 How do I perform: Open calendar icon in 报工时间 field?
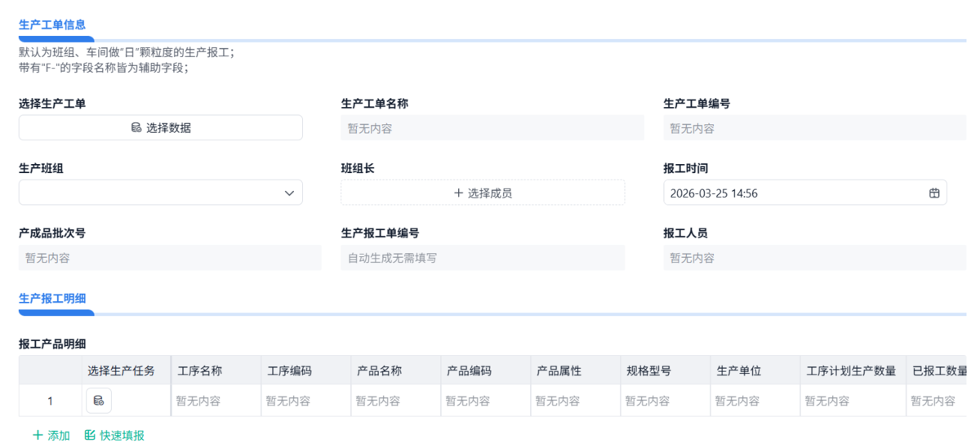pyautogui.click(x=934, y=193)
